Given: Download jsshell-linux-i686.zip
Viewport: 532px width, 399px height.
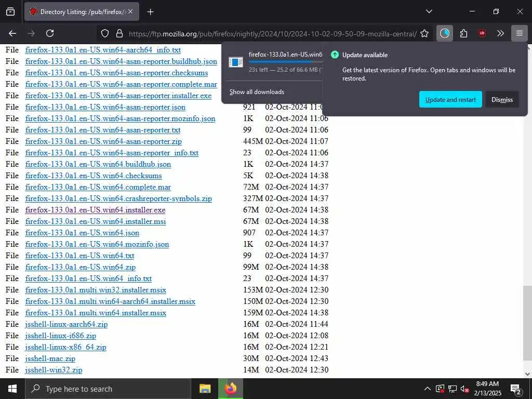Looking at the screenshot, I should coord(60,336).
